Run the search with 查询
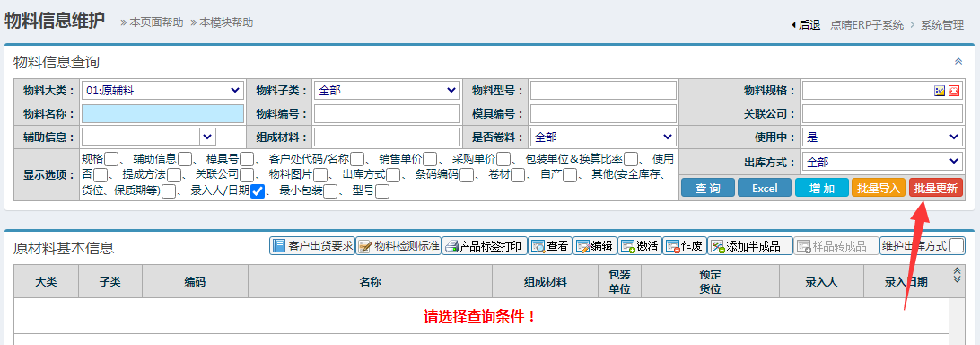Image resolution: width=980 pixels, height=345 pixels. click(707, 188)
